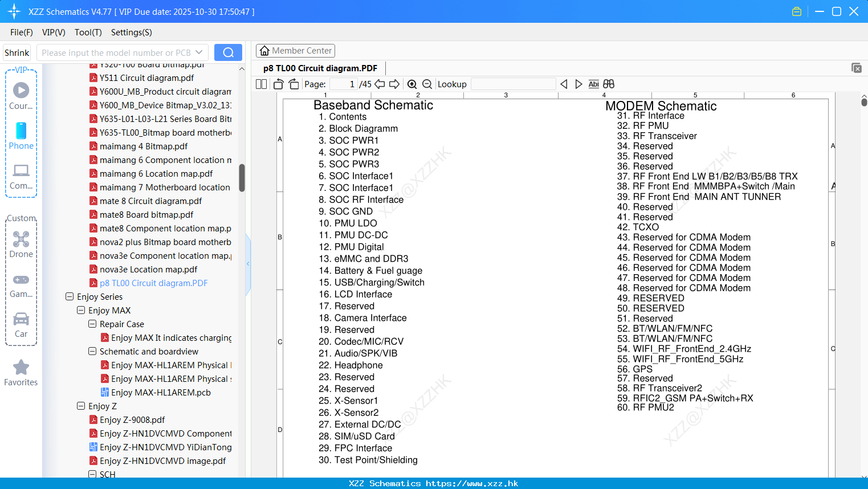Open Enjoy Z-HN1DVCMVD image.pdf

[x=162, y=461]
